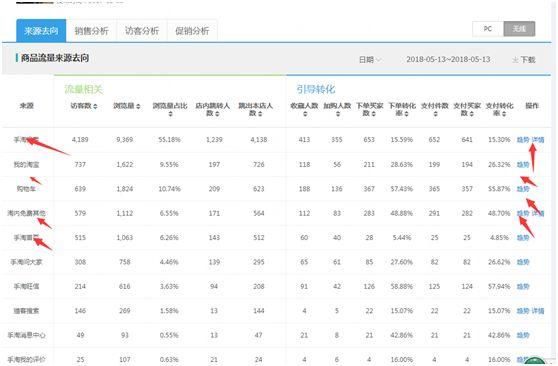The width and height of the screenshot is (558, 366).
Task: View 趋势 for 淘内免费其他 row
Action: pos(523,213)
